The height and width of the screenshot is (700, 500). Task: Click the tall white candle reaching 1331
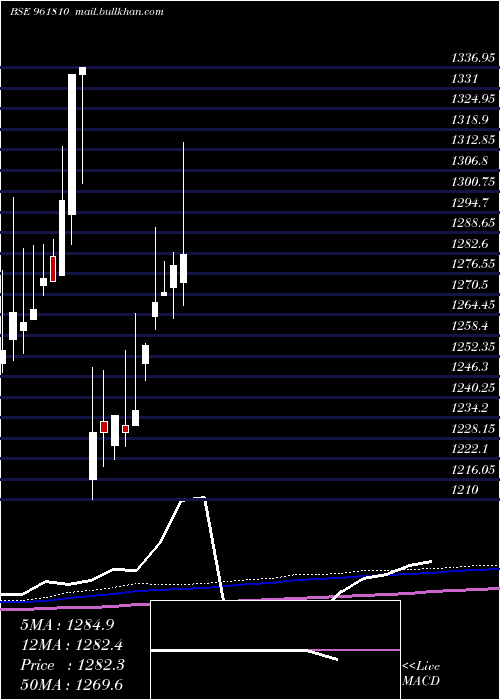(x=72, y=144)
